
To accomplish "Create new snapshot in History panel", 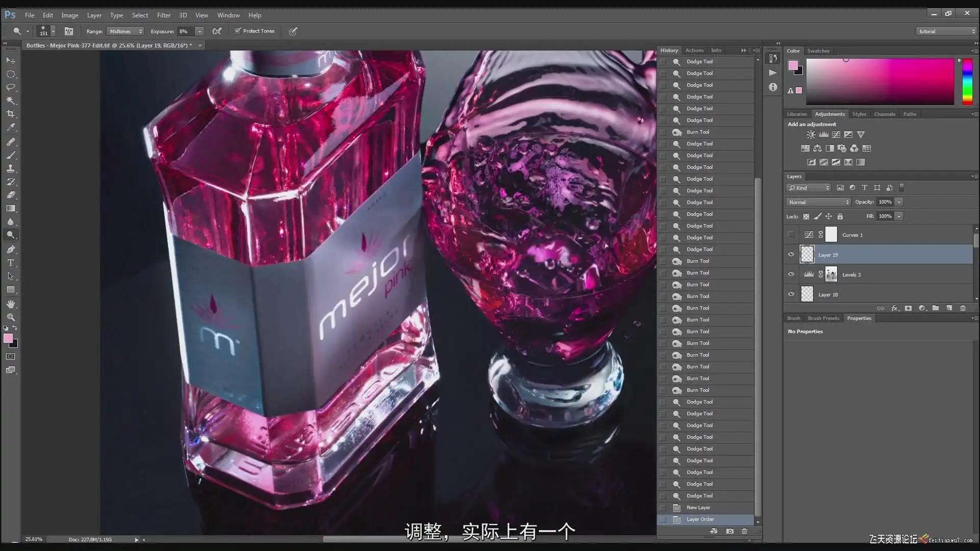I will 730,531.
